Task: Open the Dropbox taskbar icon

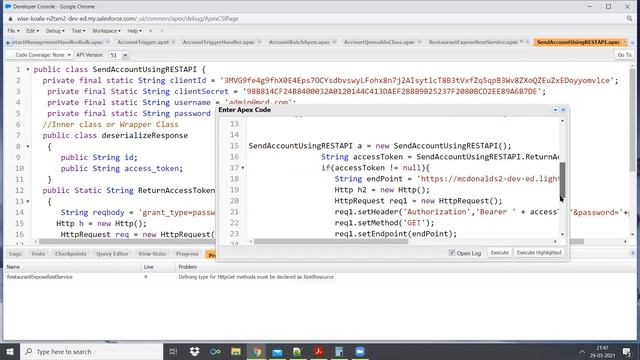Action: 194,351
